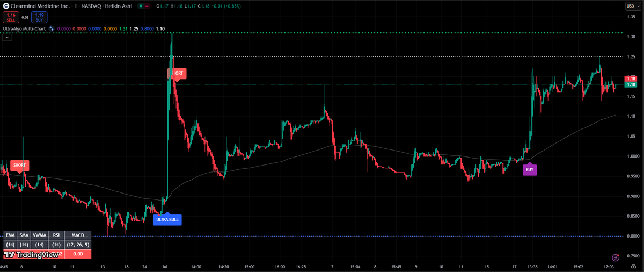Viewport: 644px width, 272px height.
Task: Click the Clearmind Medicine company logo icon
Action: click(x=6, y=6)
